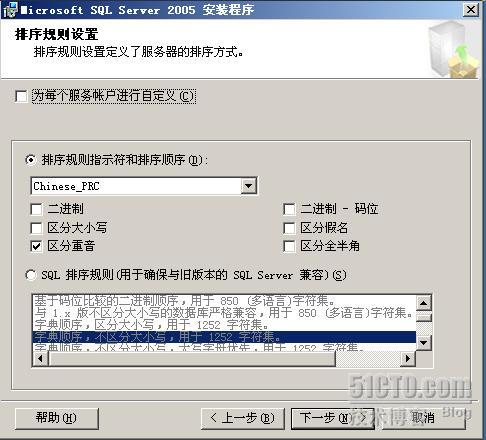Screen dimensions: 486x440
Task: Click the 帮助(H) help button
Action: click(x=57, y=418)
